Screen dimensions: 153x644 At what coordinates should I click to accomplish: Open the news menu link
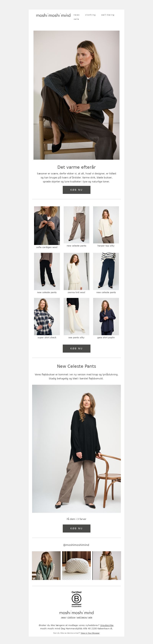[76, 15]
